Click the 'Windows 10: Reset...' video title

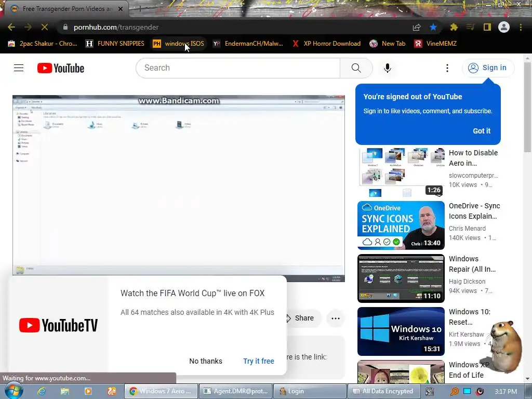point(470,317)
